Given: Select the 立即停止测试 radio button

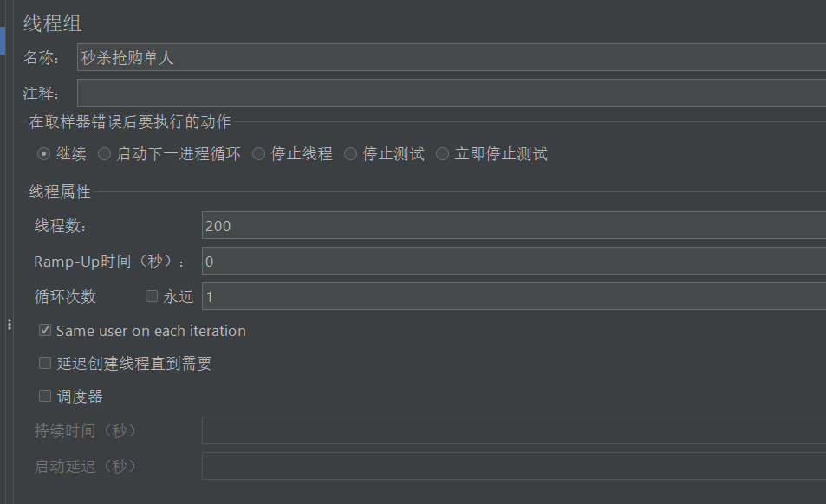Looking at the screenshot, I should click(442, 153).
